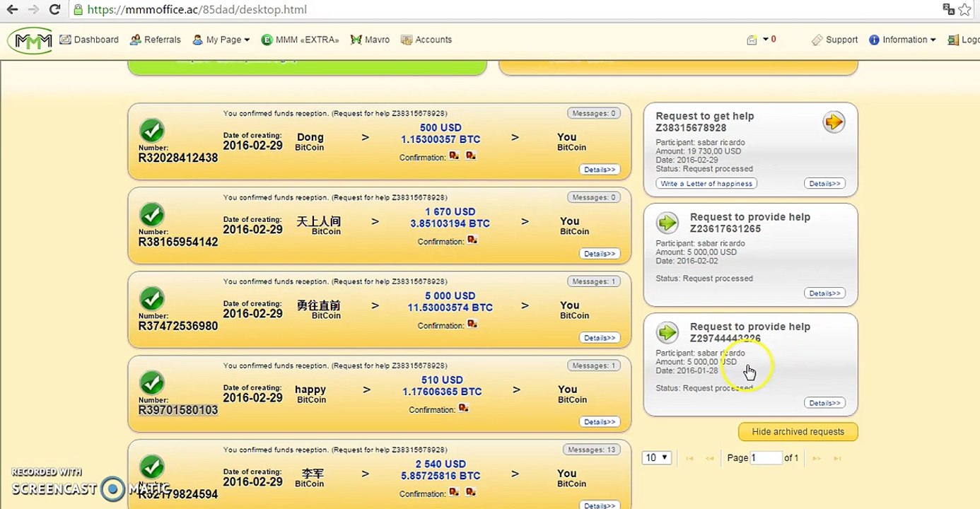This screenshot has width=980, height=509.
Task: Expand the Information dropdown menu
Action: click(x=902, y=40)
